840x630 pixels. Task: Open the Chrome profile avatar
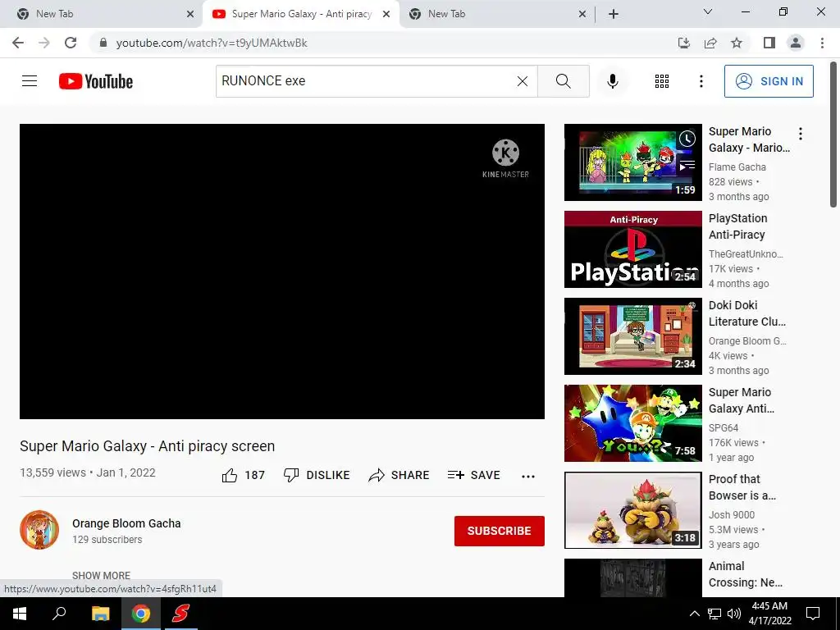click(796, 43)
